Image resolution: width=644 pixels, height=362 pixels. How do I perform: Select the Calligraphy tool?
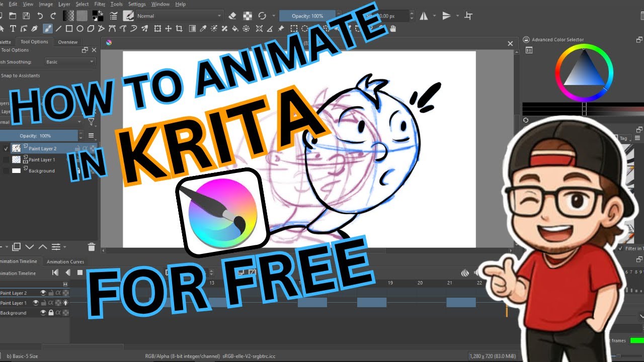(x=35, y=29)
